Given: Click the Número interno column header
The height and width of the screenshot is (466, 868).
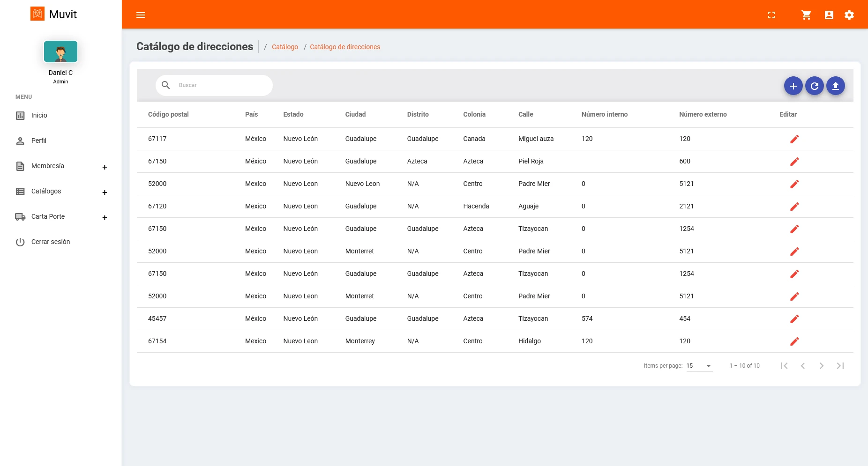Looking at the screenshot, I should 605,114.
